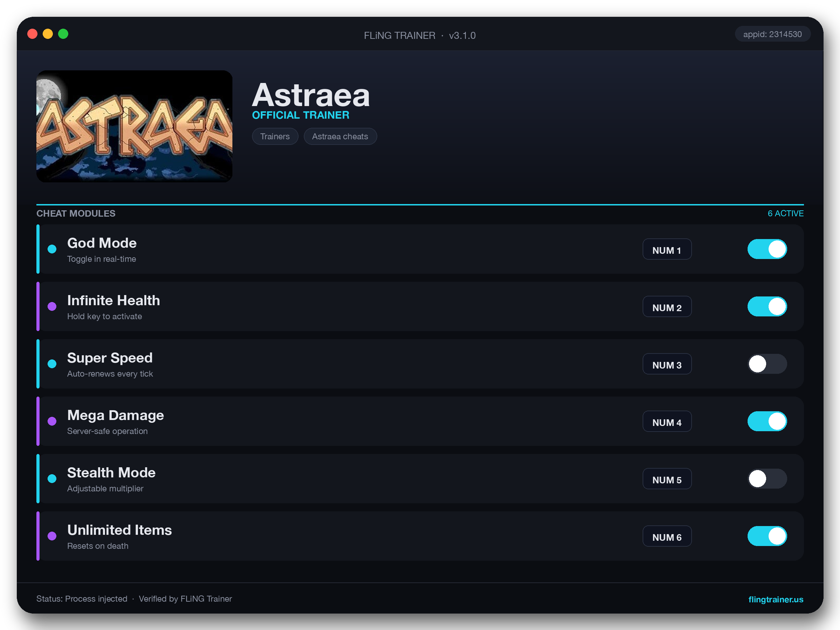The width and height of the screenshot is (840, 630).
Task: Visit the flingtrainer.us link
Action: tap(776, 599)
